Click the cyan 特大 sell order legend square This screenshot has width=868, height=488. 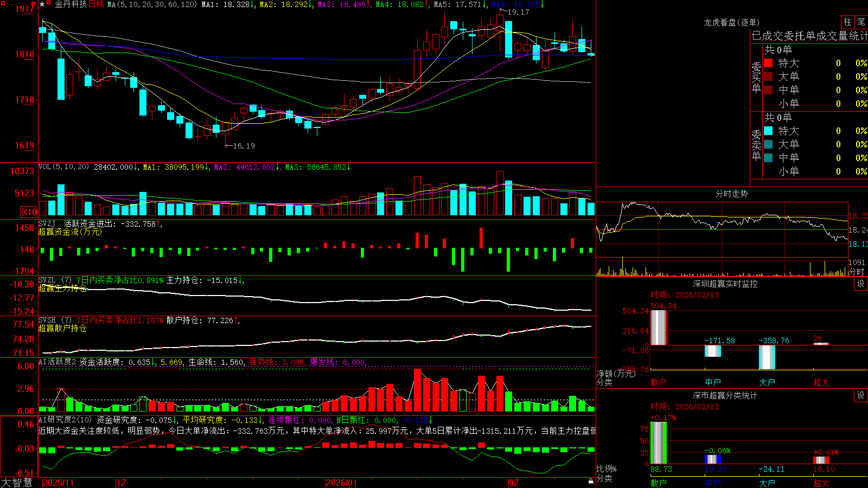coord(768,131)
